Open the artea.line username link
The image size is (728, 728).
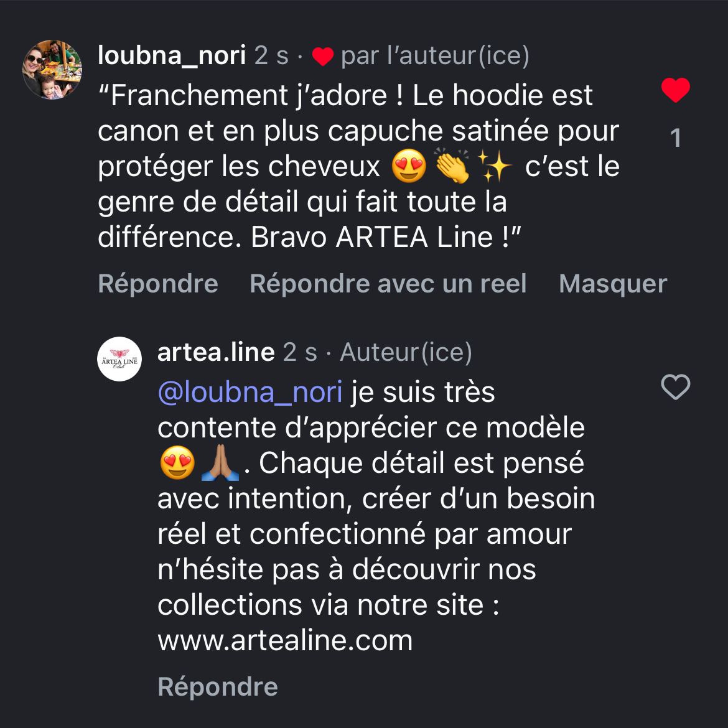pos(216,352)
